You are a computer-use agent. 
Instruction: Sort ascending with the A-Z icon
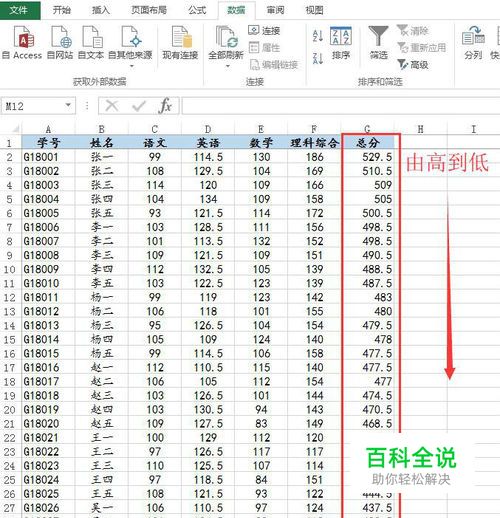pyautogui.click(x=318, y=35)
